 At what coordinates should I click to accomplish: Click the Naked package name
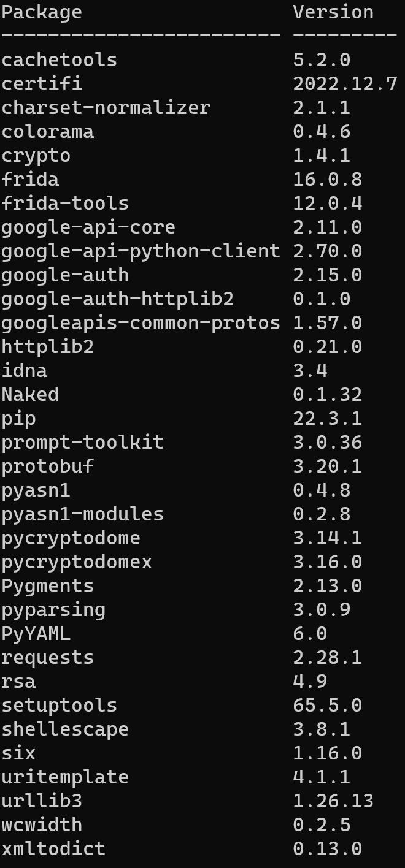point(30,394)
